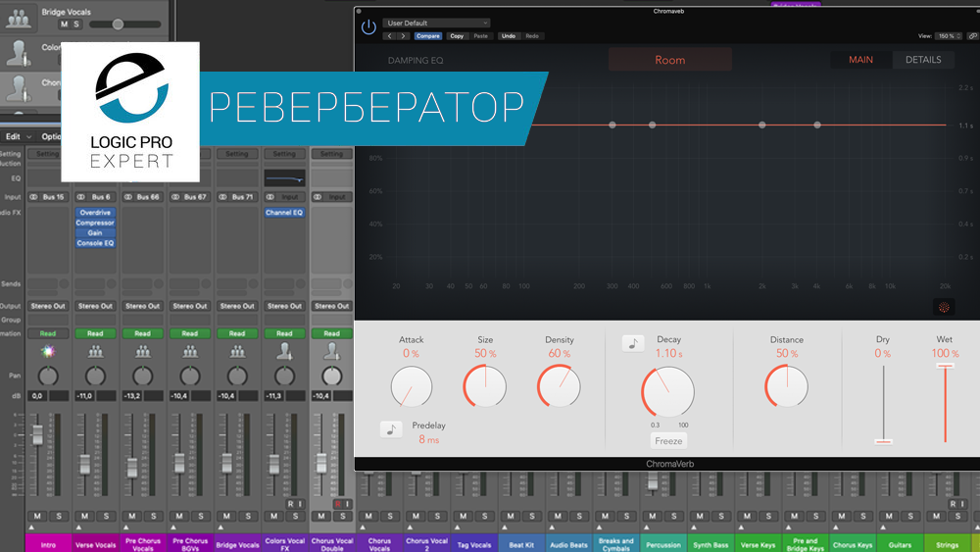
Task: Click Chorus Vocal Double microphone icon
Action: click(332, 351)
